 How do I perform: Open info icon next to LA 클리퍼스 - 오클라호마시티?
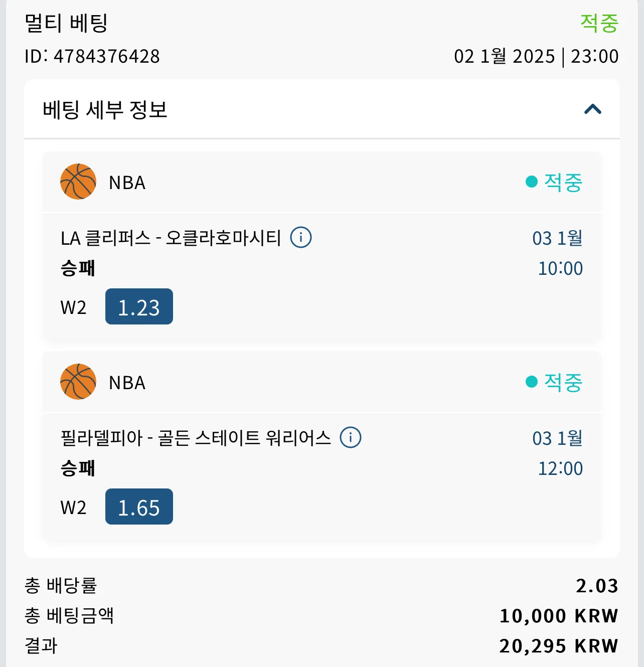tap(301, 237)
